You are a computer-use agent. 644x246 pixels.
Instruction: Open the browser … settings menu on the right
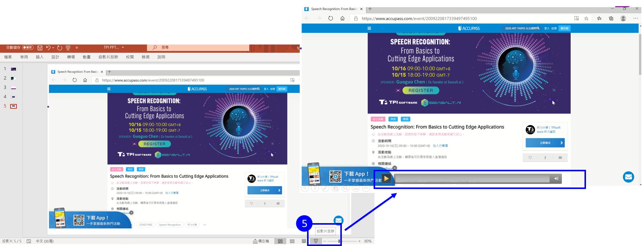point(635,18)
